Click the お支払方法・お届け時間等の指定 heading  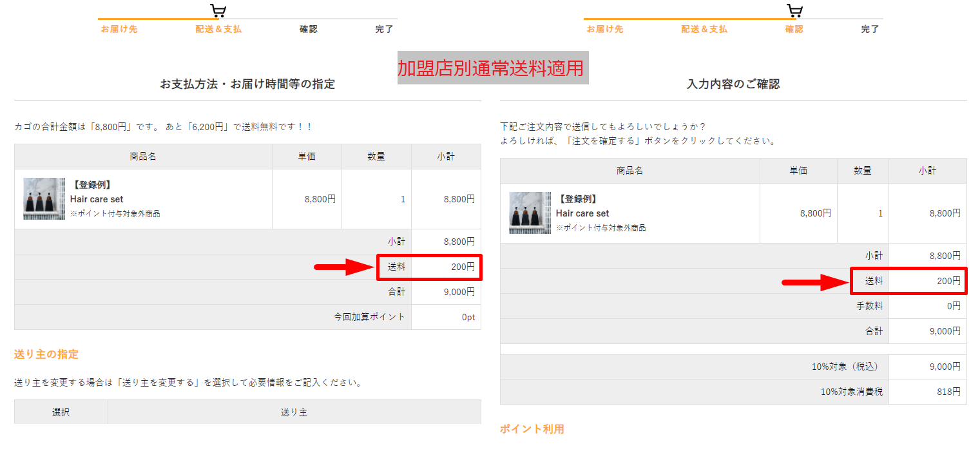(x=247, y=84)
